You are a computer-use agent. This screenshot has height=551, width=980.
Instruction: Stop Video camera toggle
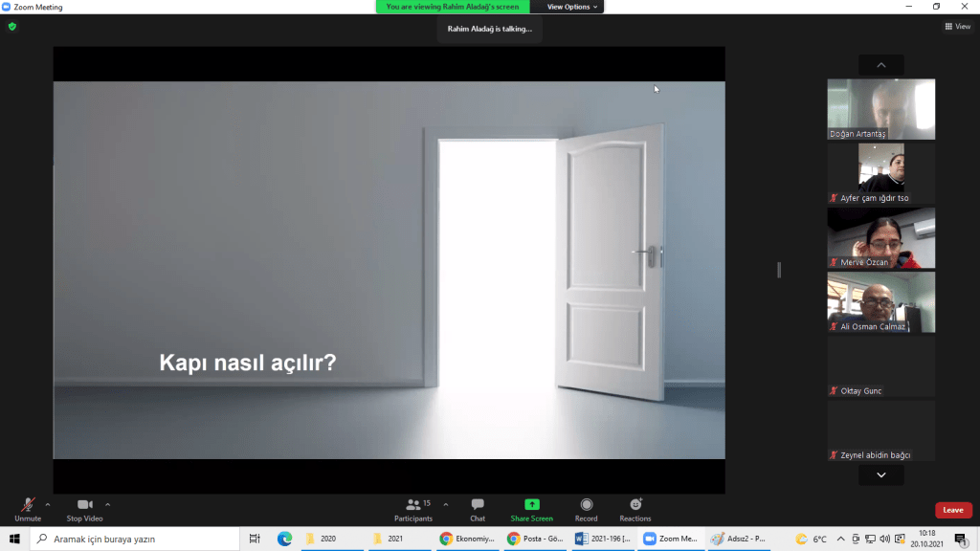pyautogui.click(x=84, y=508)
